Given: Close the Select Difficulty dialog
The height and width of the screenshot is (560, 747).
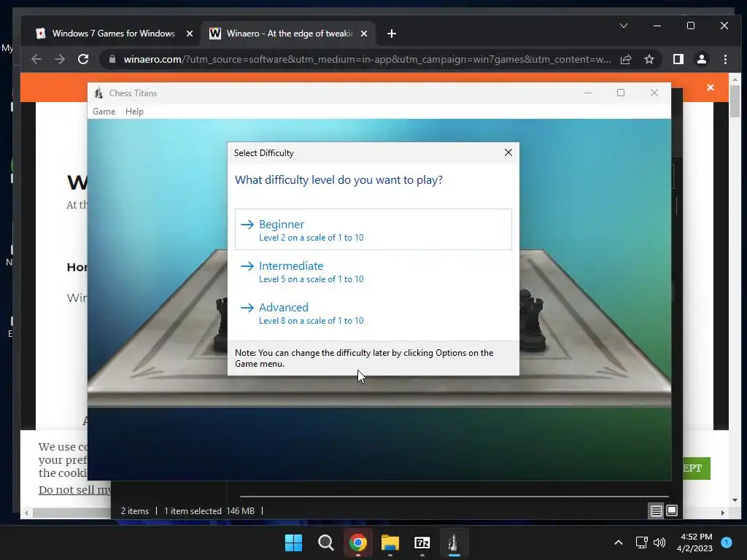Looking at the screenshot, I should (x=508, y=152).
